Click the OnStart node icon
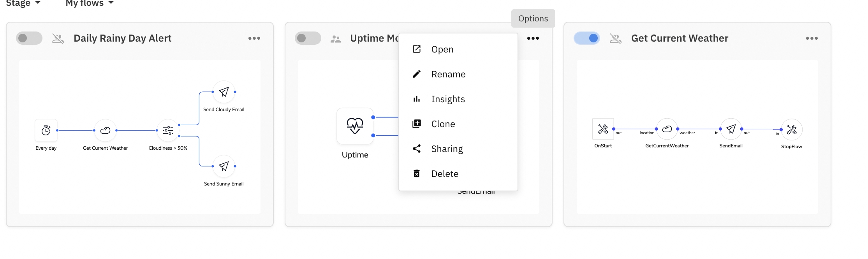The height and width of the screenshot is (259, 868). [603, 129]
